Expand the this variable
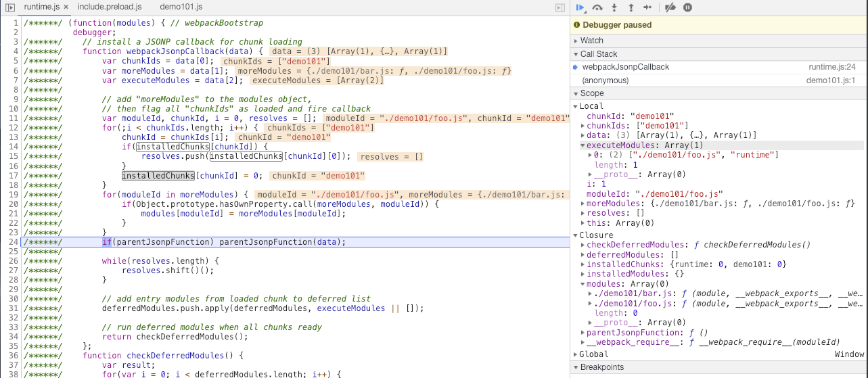 click(x=583, y=223)
